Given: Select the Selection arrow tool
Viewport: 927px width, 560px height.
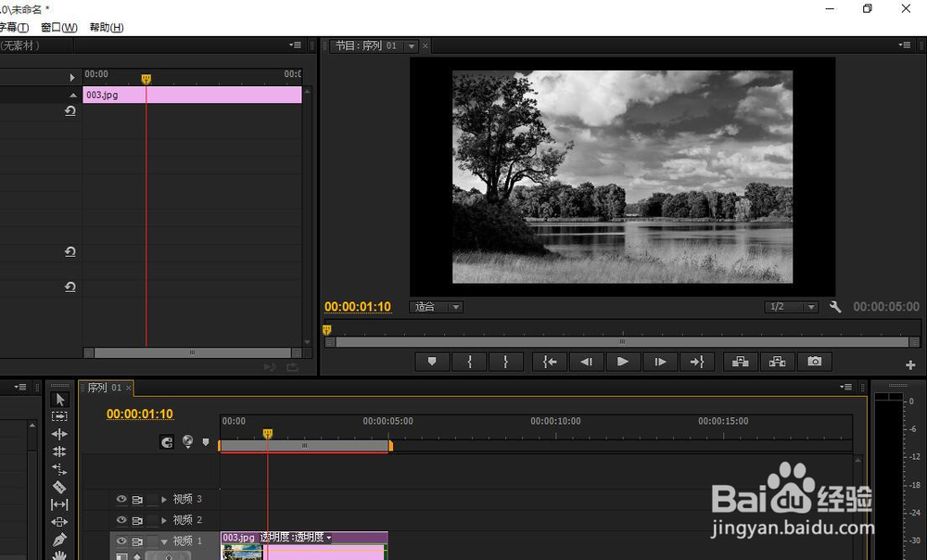Looking at the screenshot, I should 59,400.
